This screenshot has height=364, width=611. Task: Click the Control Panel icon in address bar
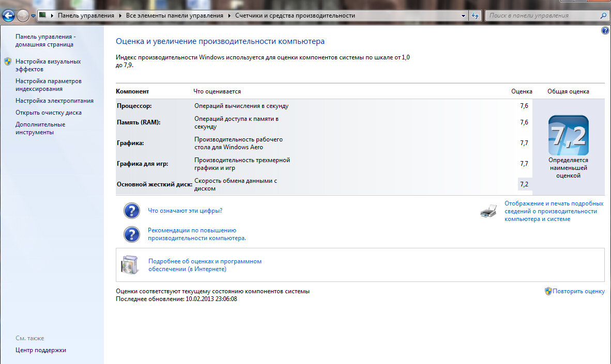click(x=43, y=15)
